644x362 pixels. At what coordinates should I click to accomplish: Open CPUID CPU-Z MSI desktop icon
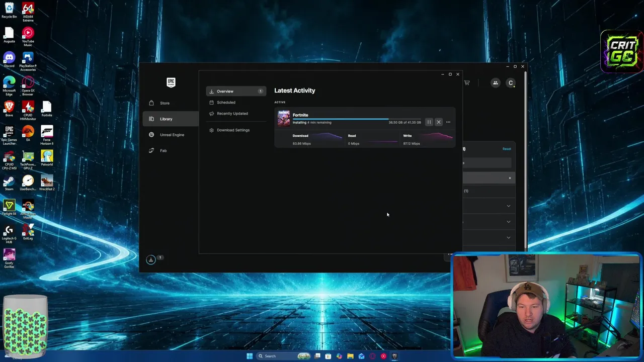(9, 160)
